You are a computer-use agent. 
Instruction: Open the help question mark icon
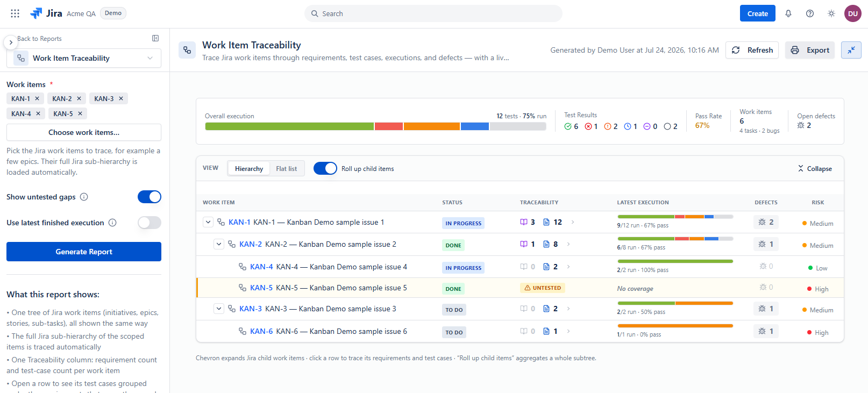point(810,13)
